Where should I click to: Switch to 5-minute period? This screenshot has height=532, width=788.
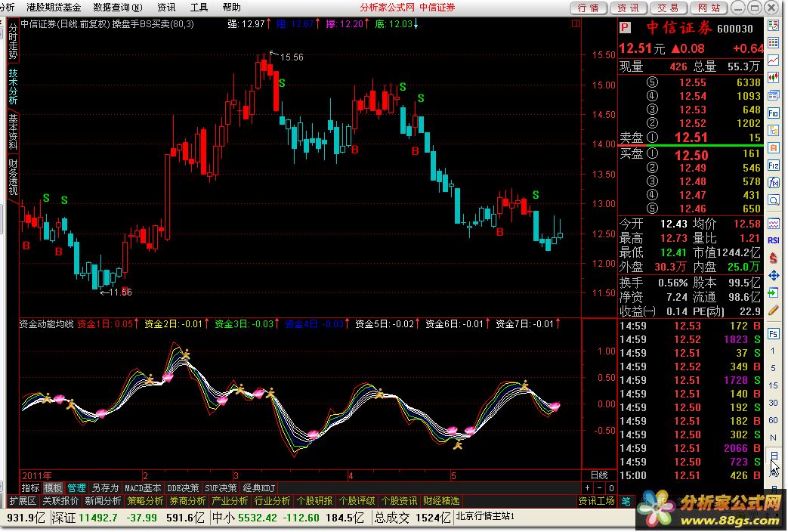(x=773, y=368)
